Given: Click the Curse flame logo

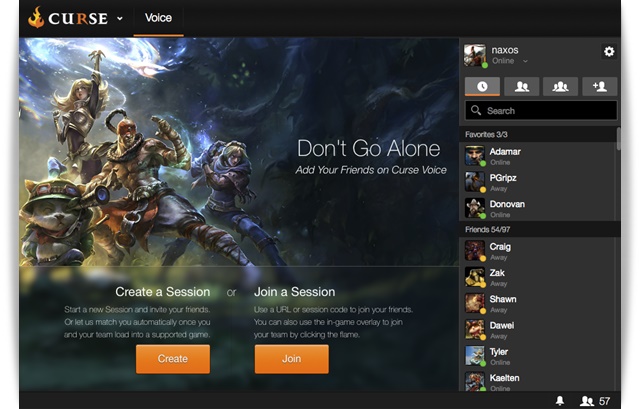Looking at the screenshot, I should 36,18.
